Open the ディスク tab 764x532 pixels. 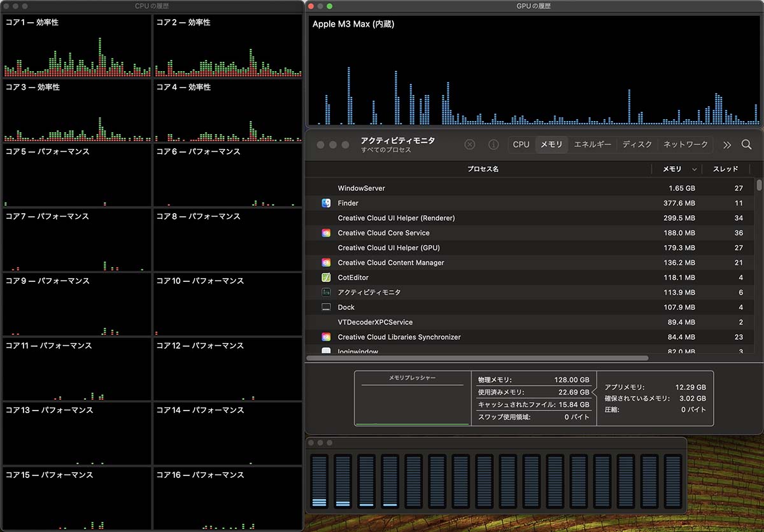click(x=637, y=144)
